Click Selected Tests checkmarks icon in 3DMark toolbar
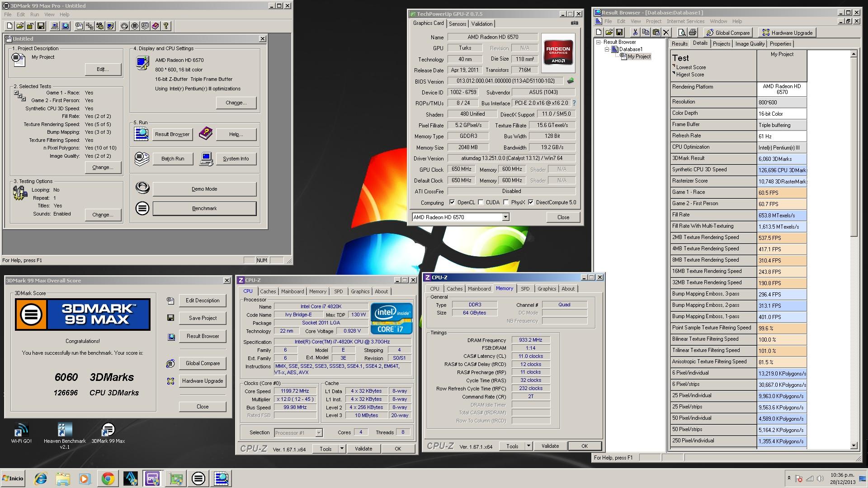868x488 pixels. pyautogui.click(x=90, y=26)
